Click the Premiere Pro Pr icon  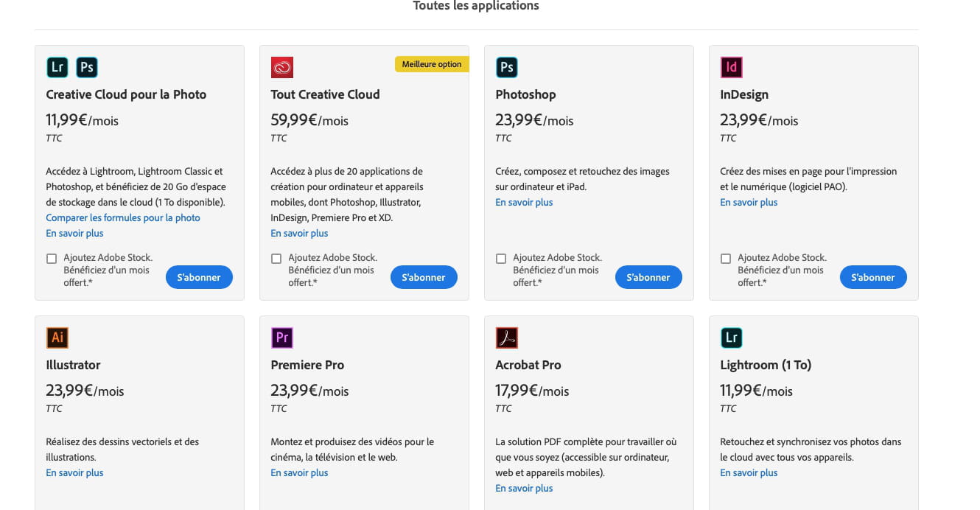[x=282, y=338]
